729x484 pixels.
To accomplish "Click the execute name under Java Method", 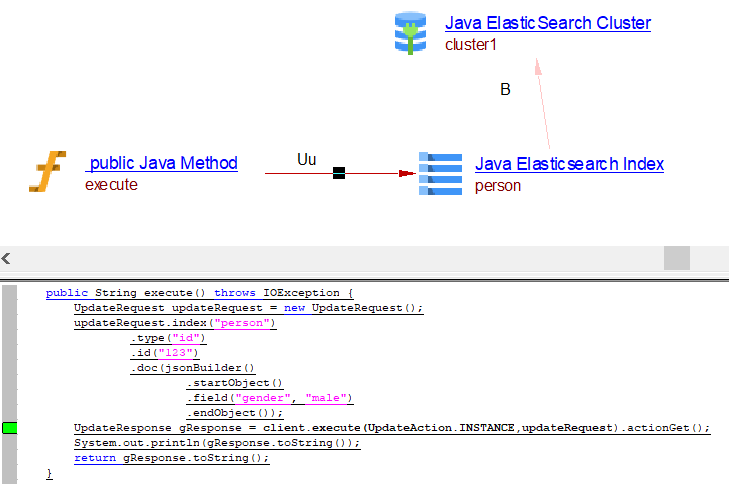I will click(111, 185).
